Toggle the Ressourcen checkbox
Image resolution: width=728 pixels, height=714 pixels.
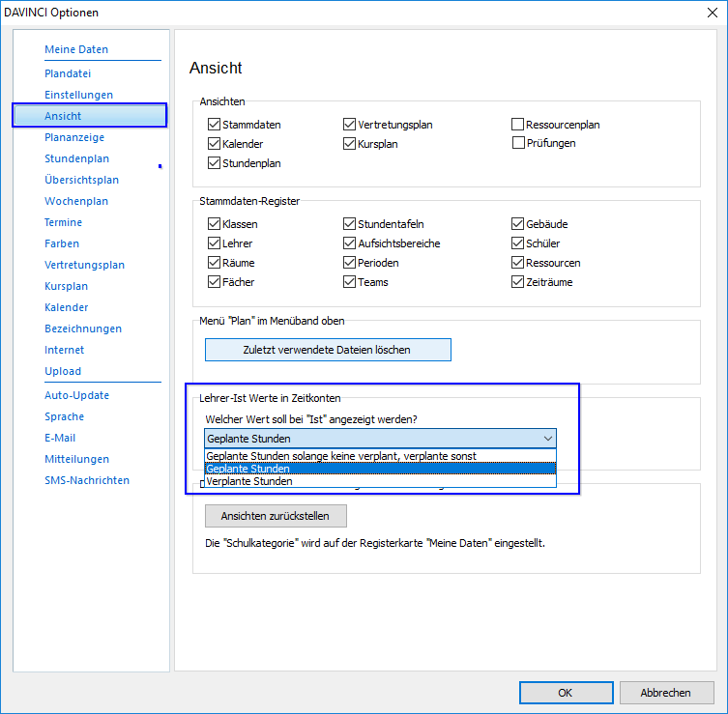[517, 263]
